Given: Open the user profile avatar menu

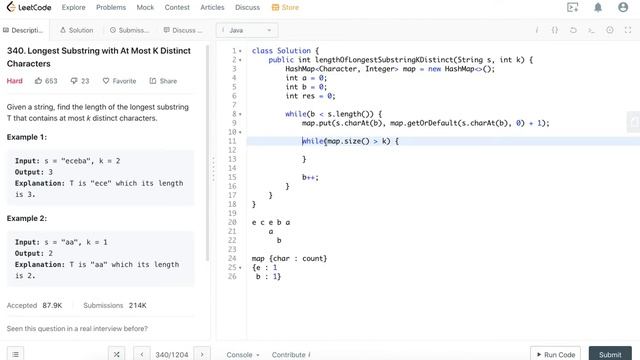Looking at the screenshot, I should pyautogui.click(x=623, y=7).
